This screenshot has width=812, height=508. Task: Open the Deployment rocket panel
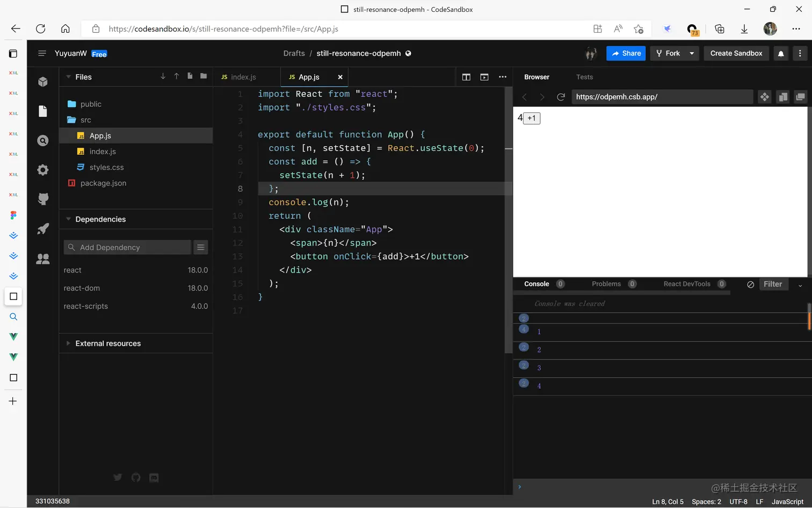[43, 229]
